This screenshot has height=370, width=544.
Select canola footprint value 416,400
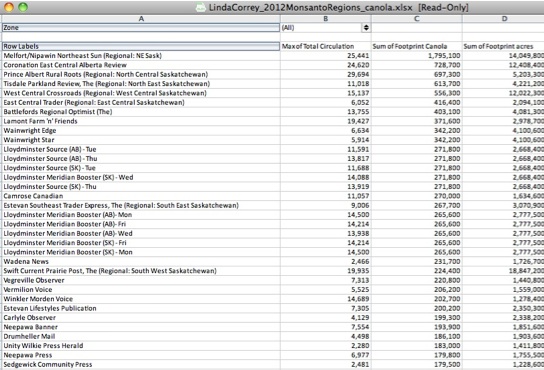coord(447,102)
